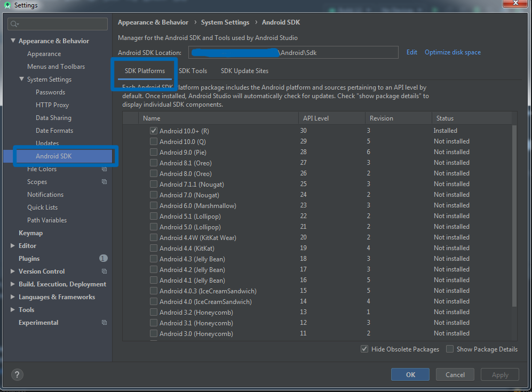Check the Android 3.2 (Honeycomb) checkbox

(x=153, y=313)
